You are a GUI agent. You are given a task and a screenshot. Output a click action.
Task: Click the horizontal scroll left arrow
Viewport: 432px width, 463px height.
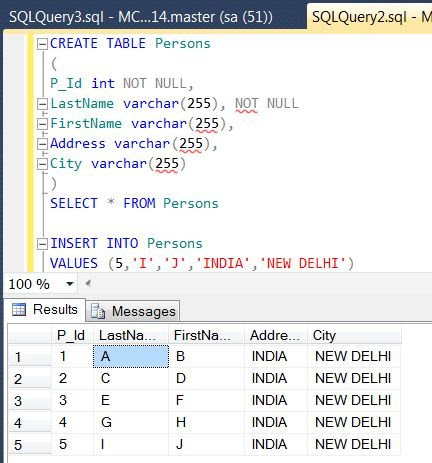88,284
